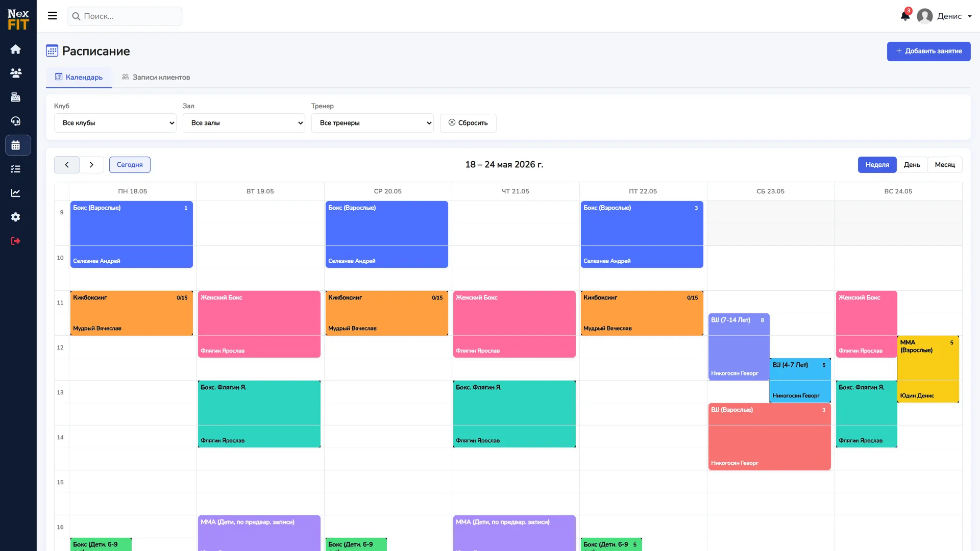Open Monday 18.05 Бокс (Дети. 6-9) class

[x=101, y=544]
